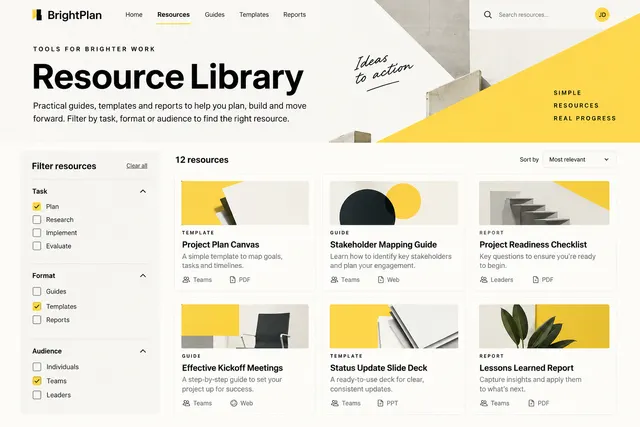Go to the Guides nav item
The image size is (640, 427).
click(215, 15)
